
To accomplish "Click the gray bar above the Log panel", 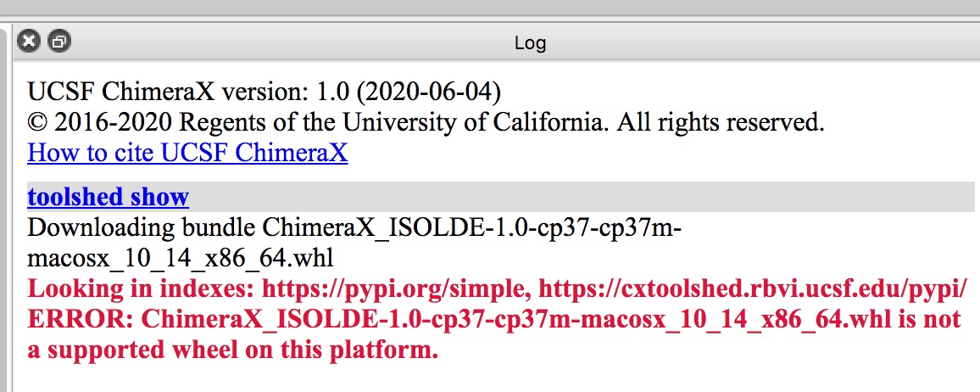I will click(x=490, y=8).
